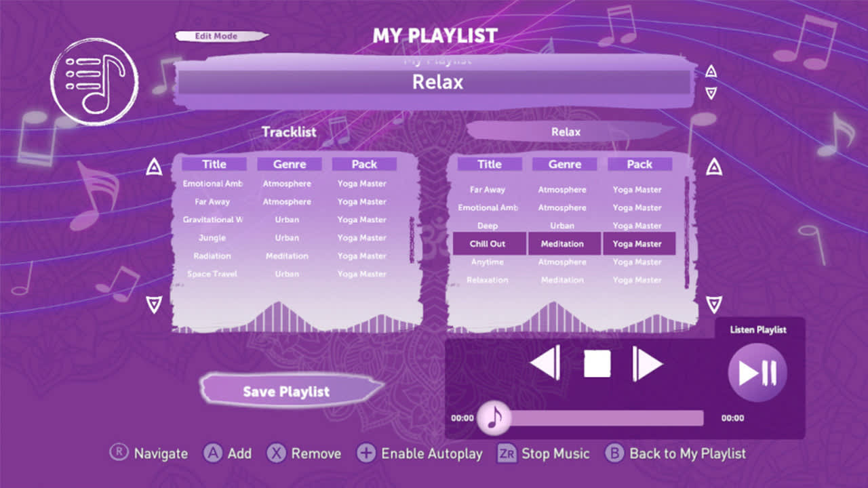
Task: Click the elapsed time 00:00 label
Action: pos(462,418)
